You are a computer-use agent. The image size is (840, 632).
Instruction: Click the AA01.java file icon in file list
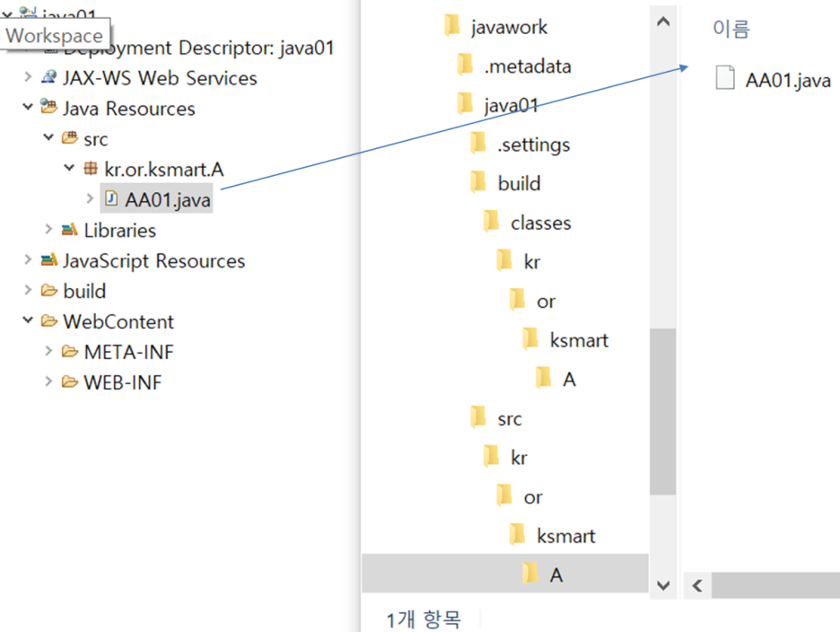coord(725,77)
